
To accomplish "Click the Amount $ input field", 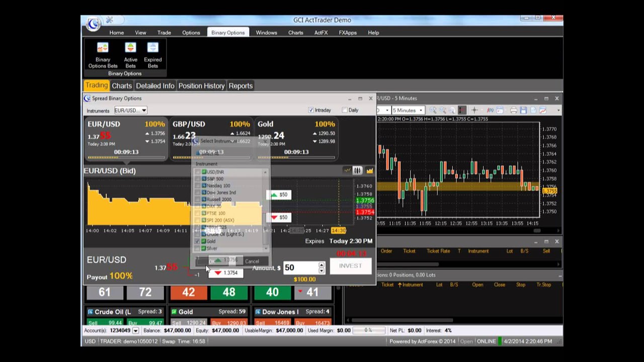I will tap(300, 268).
